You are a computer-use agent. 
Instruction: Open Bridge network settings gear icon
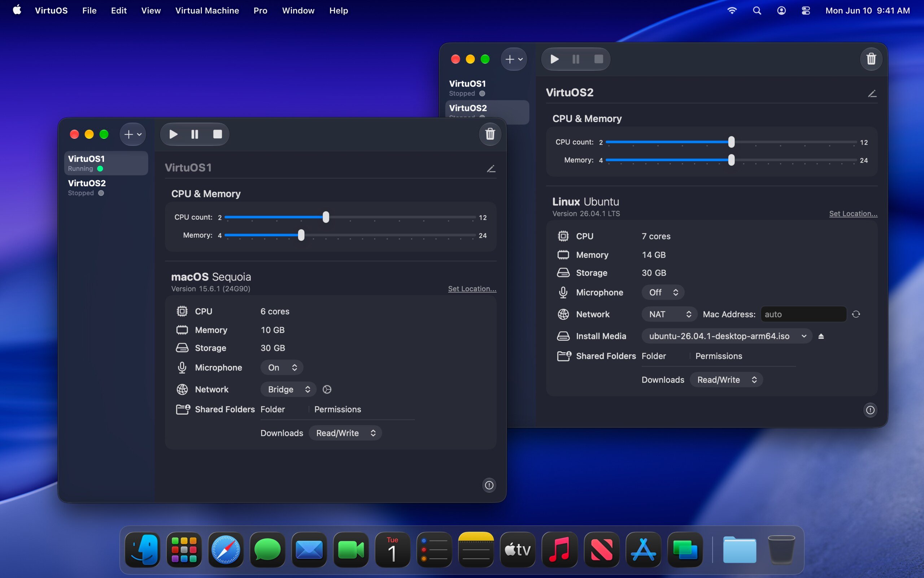pos(327,389)
